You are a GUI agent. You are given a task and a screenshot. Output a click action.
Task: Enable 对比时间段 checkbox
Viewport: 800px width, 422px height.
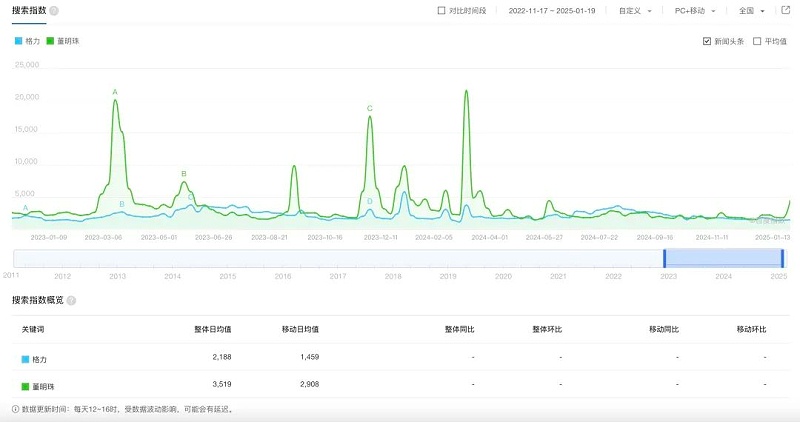[x=441, y=11]
